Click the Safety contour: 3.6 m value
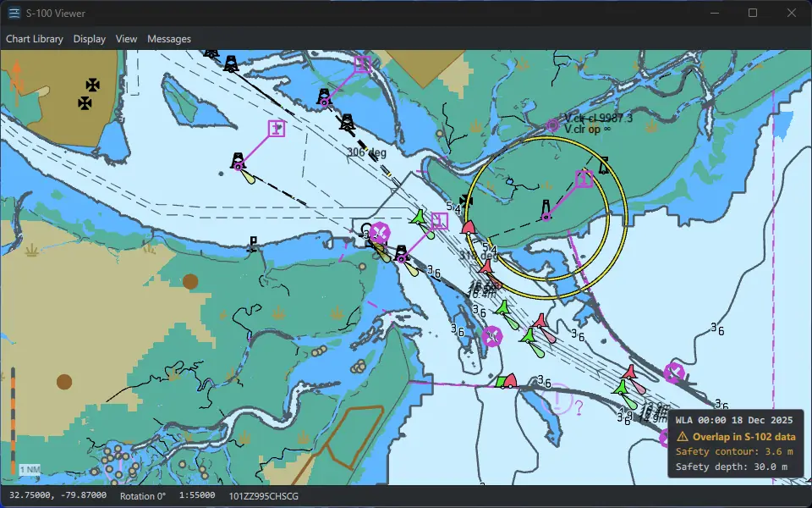The height and width of the screenshot is (508, 812). click(734, 451)
